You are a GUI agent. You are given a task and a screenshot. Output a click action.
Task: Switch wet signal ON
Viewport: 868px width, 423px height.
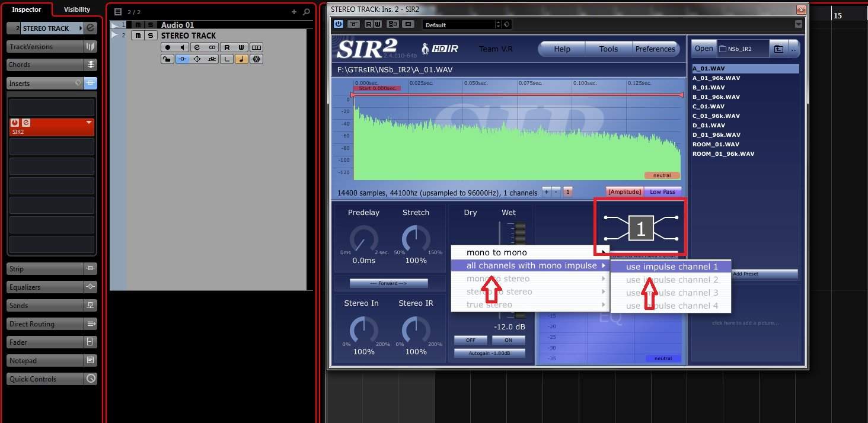click(509, 340)
